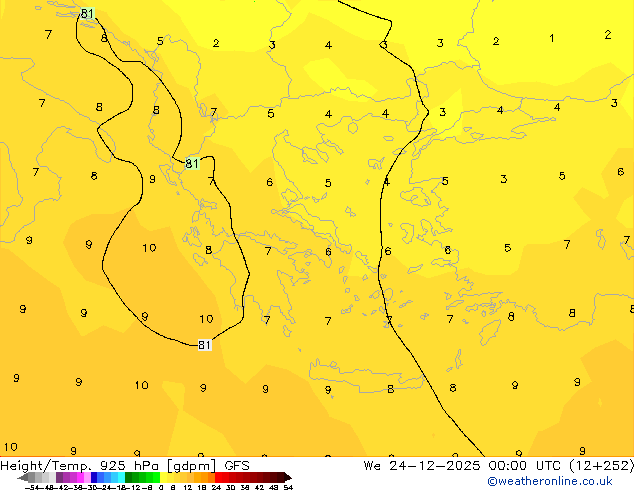Click the gray swatch at -54 in the legend

pyautogui.click(x=32, y=477)
